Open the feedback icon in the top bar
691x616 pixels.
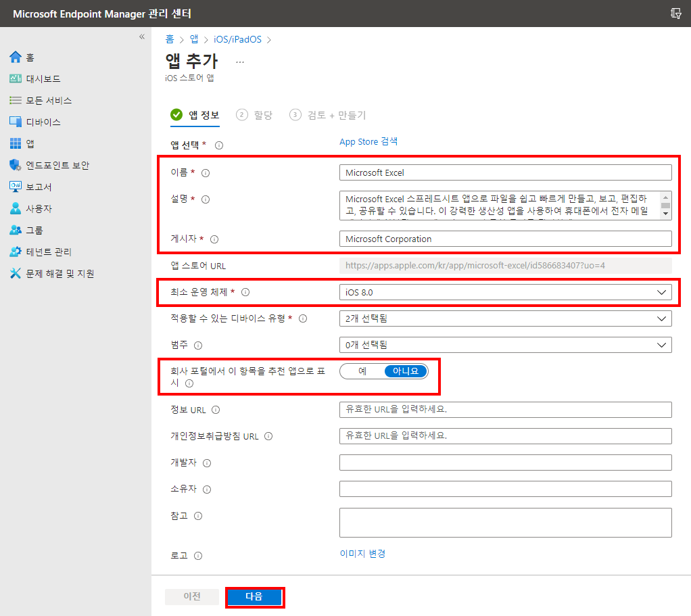point(675,14)
